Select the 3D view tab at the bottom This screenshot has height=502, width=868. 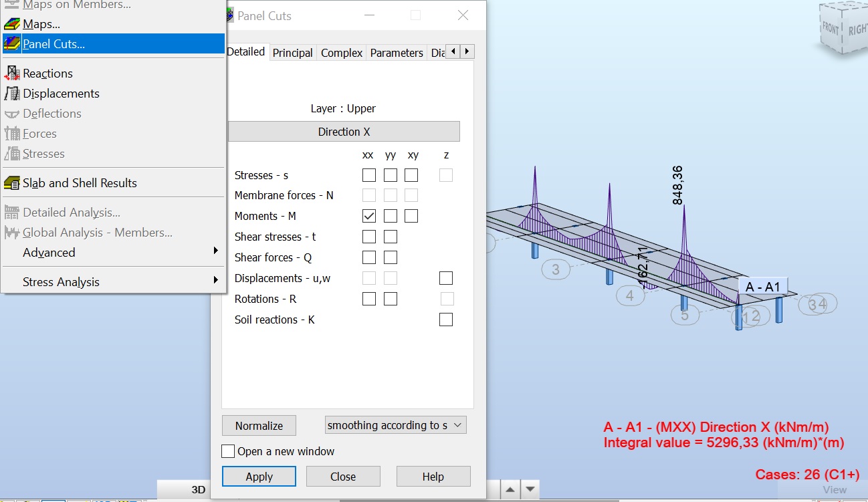(198, 489)
